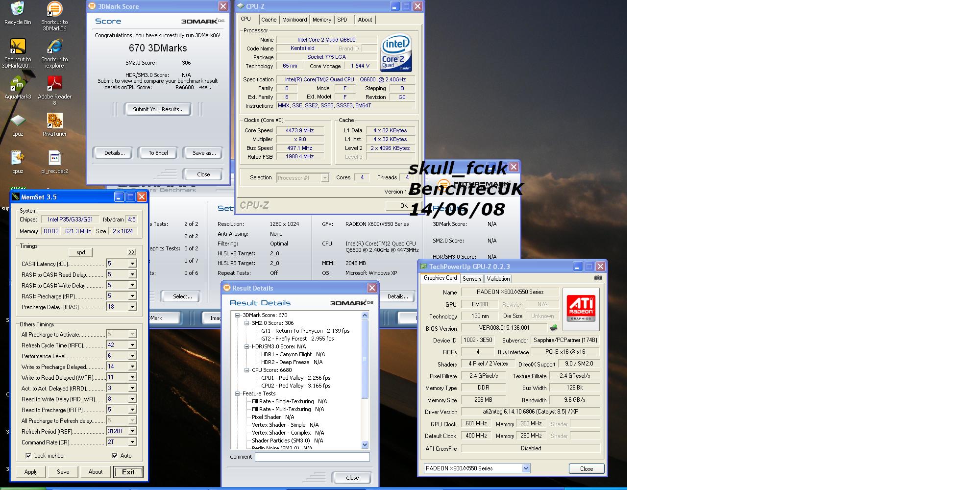Open the CAS# Latency (tCL) dropdown
The height and width of the screenshot is (490, 980).
[x=132, y=264]
